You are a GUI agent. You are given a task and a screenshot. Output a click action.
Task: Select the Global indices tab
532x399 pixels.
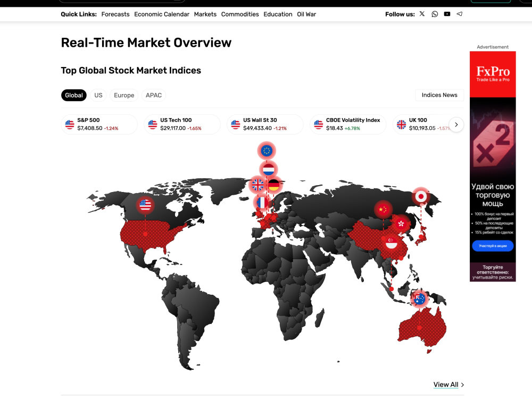point(74,95)
